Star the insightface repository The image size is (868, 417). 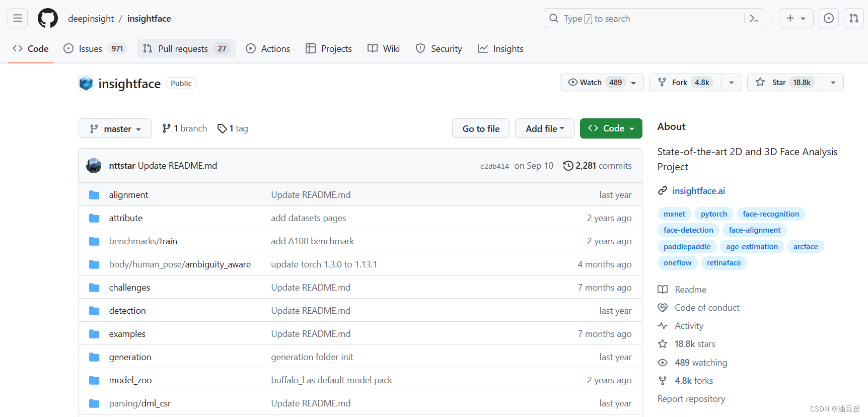[785, 83]
